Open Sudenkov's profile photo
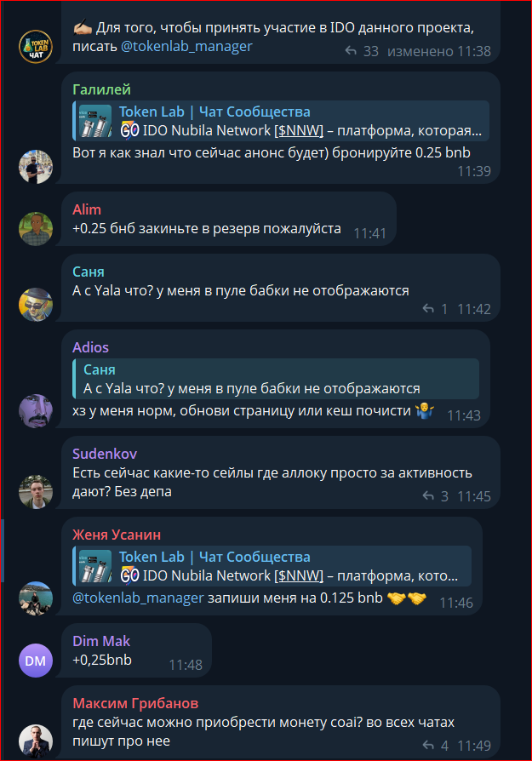Image resolution: width=532 pixels, height=761 pixels. (36, 492)
